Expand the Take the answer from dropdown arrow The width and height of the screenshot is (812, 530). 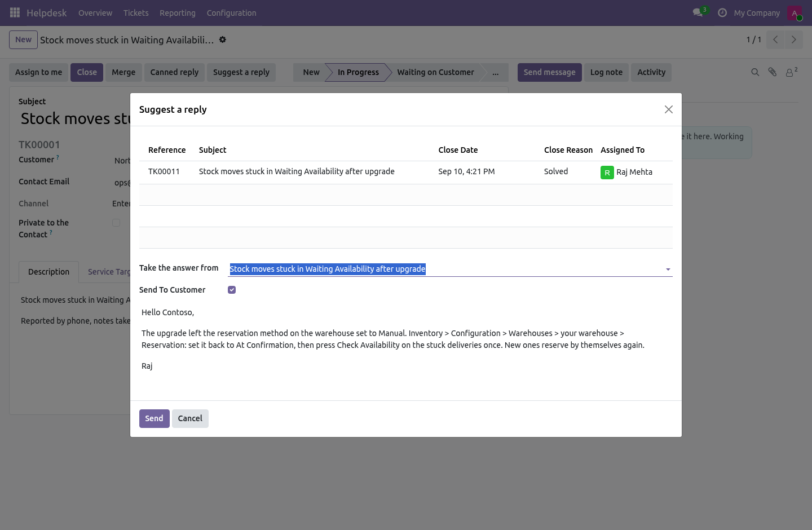[668, 270]
